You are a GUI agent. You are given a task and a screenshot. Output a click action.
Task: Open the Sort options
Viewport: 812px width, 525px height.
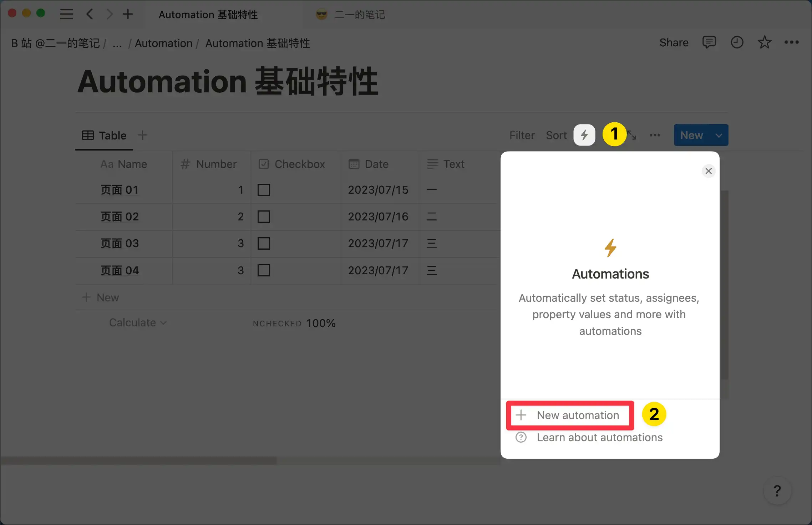(556, 135)
